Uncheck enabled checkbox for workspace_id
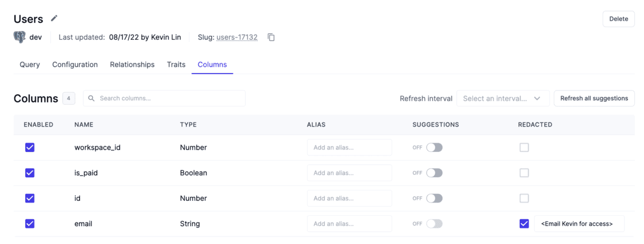The height and width of the screenshot is (244, 644). 30,147
